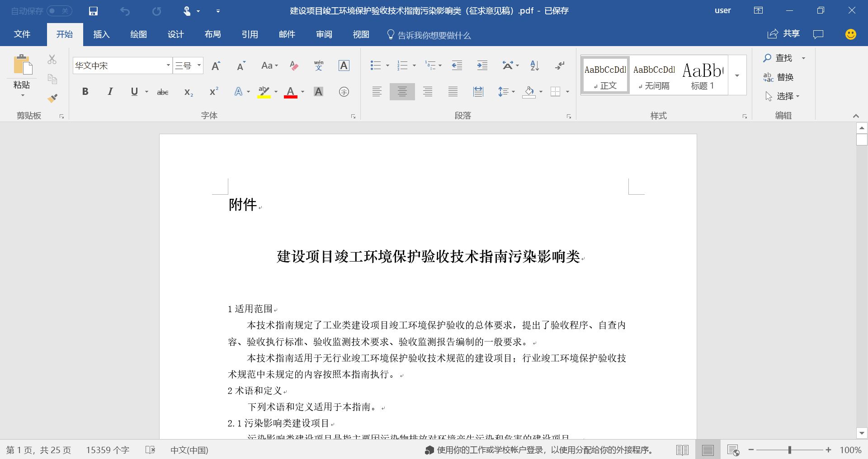868x459 pixels.
Task: Switch to the 设计 ribbon tab
Action: tap(175, 34)
